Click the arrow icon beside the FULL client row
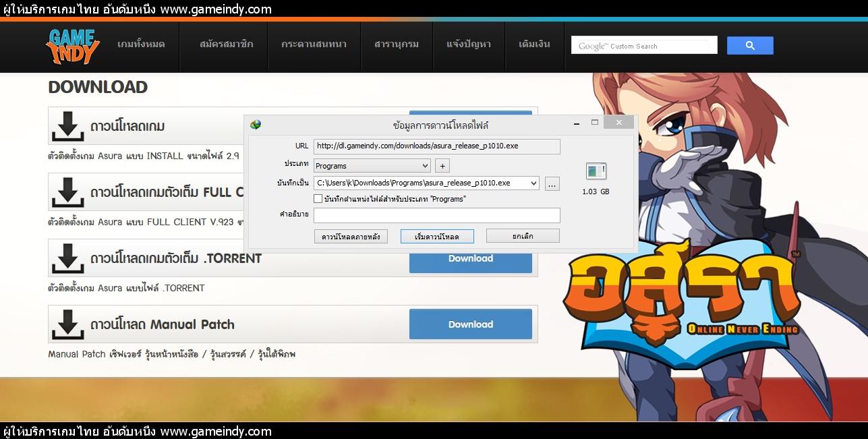The height and width of the screenshot is (439, 868). (x=67, y=192)
